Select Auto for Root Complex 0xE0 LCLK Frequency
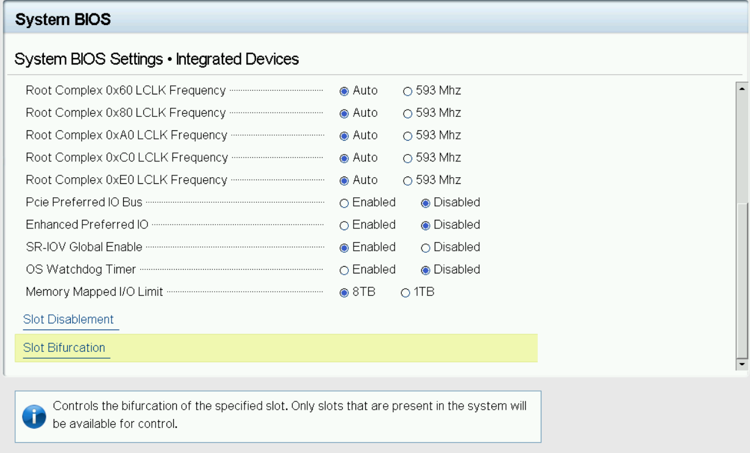 [x=344, y=181]
